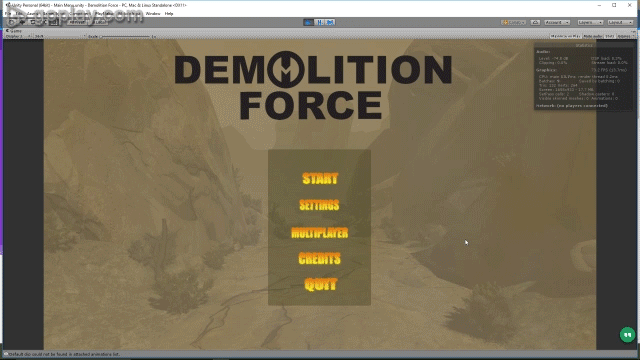Click the START menu button
Image resolution: width=640 pixels, height=360 pixels.
tap(320, 178)
